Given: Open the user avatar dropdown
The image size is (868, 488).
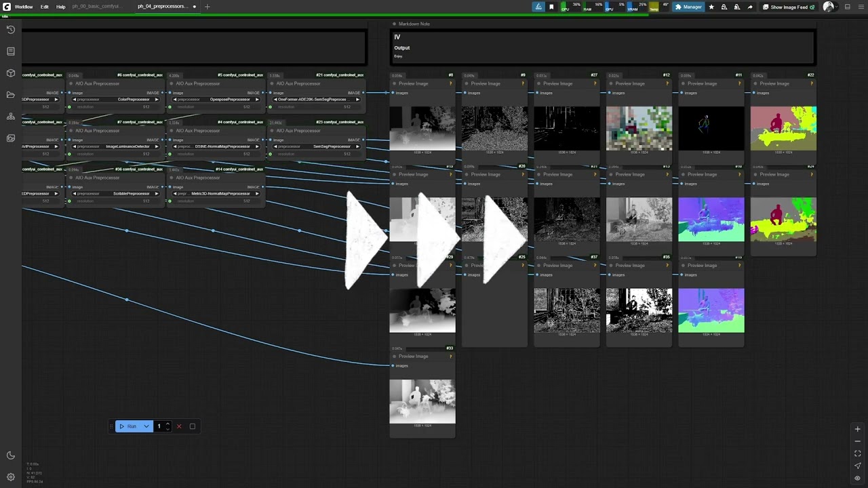Looking at the screenshot, I should click(830, 7).
